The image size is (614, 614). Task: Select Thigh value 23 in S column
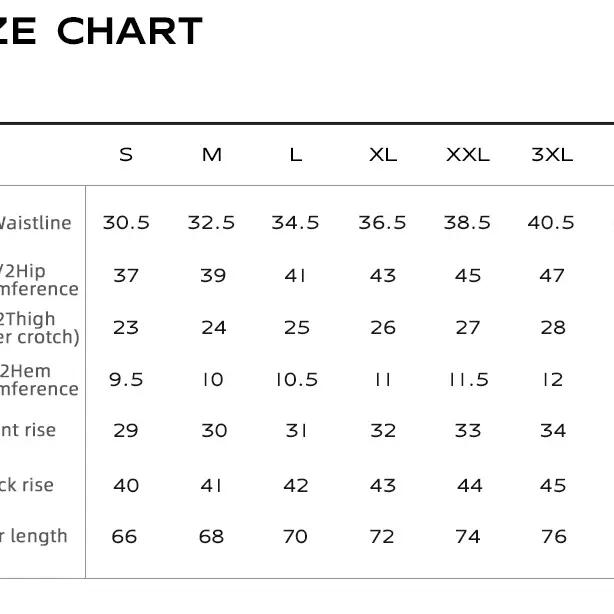click(126, 328)
